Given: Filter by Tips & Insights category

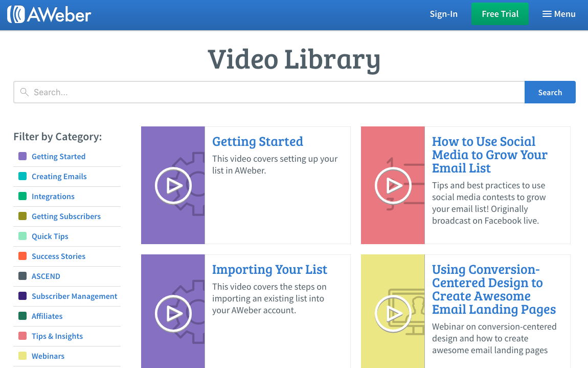Looking at the screenshot, I should pos(57,336).
